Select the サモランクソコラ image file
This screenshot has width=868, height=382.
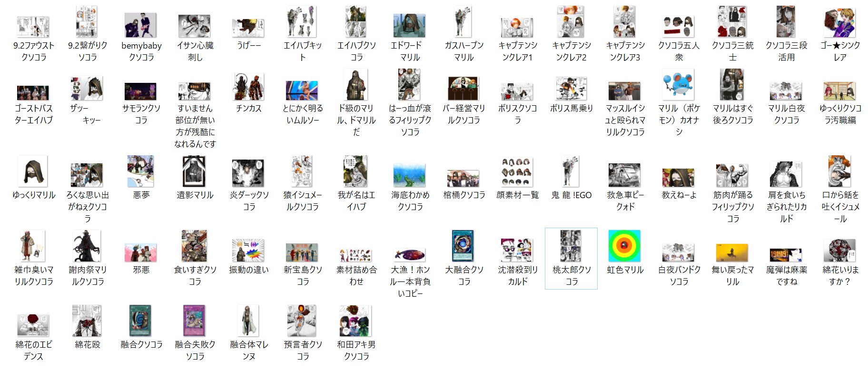coord(141,91)
